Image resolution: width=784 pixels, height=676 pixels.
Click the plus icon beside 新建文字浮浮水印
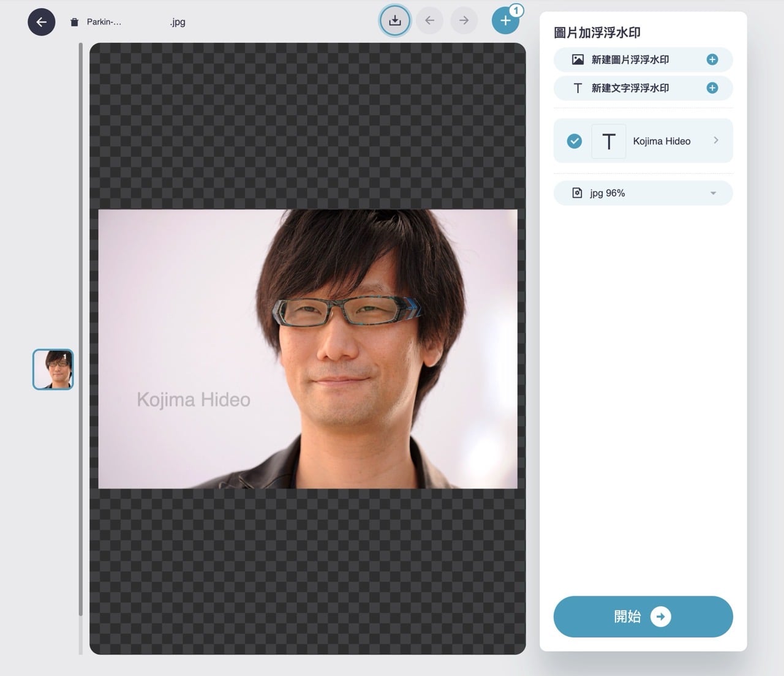[712, 88]
